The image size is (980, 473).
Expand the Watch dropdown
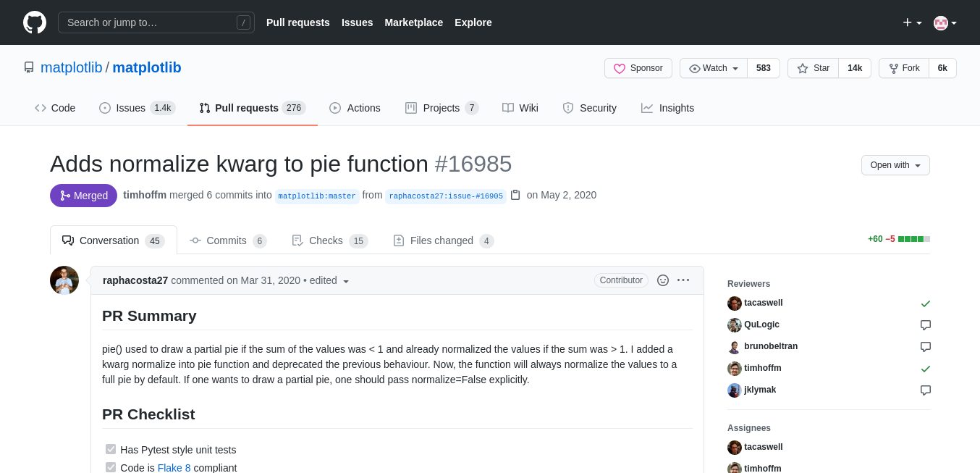(714, 68)
